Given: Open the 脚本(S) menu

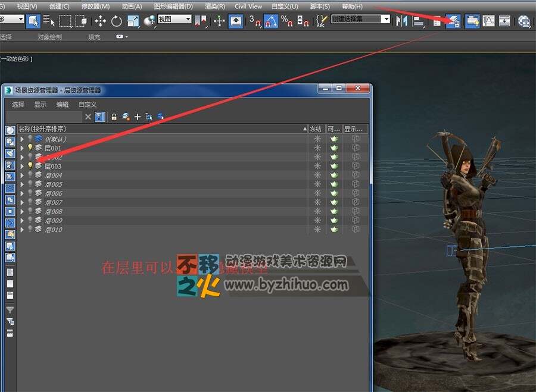Looking at the screenshot, I should tap(320, 7).
